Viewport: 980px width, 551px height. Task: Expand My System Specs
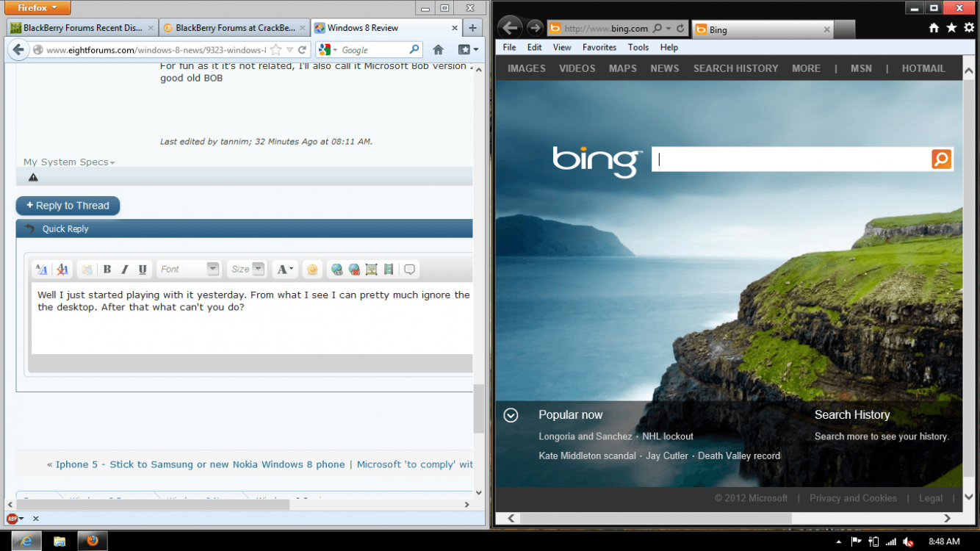coord(69,162)
